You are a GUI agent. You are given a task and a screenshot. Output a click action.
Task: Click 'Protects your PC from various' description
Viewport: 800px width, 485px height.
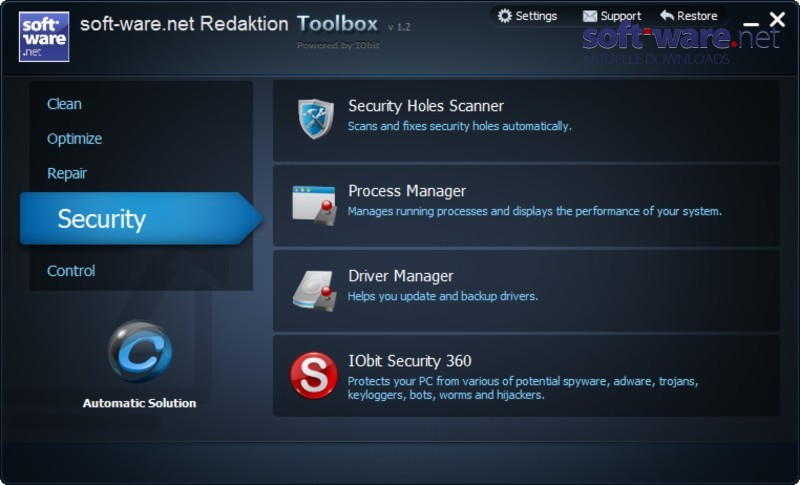pos(523,388)
